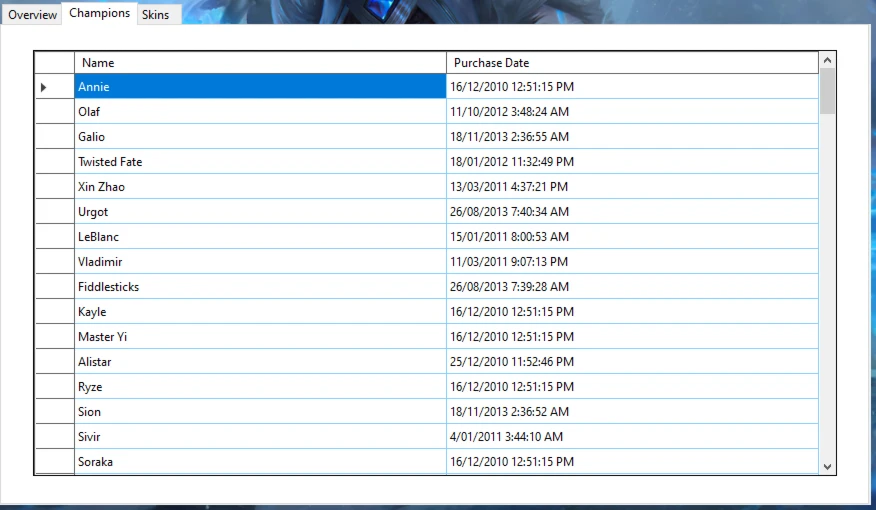The width and height of the screenshot is (876, 510).
Task: Click the scrollbar up arrow
Action: [827, 61]
